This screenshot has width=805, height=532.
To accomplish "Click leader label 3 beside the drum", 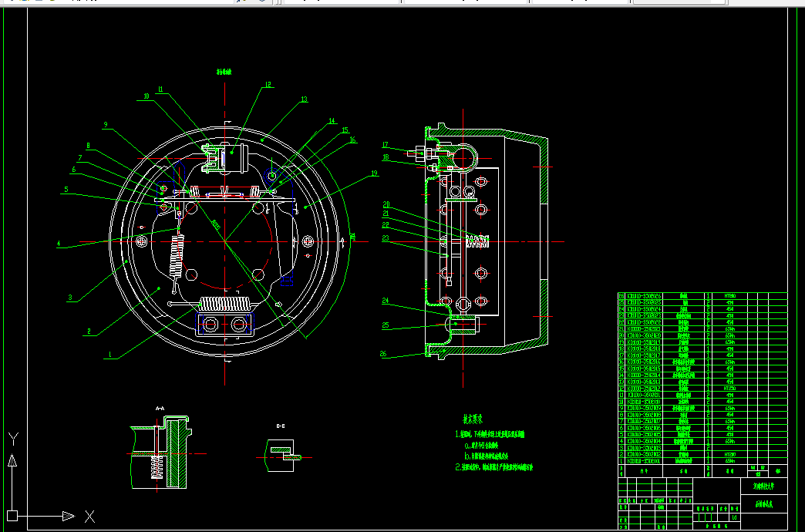I will tap(70, 298).
